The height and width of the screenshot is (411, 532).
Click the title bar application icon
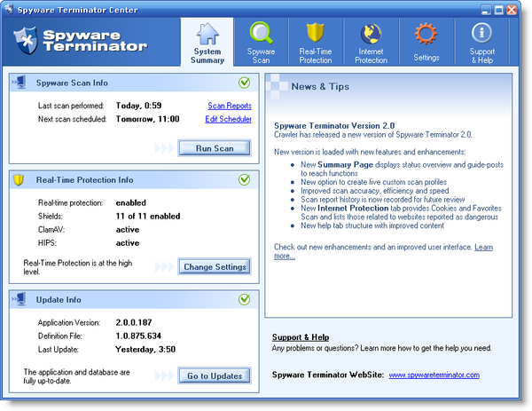pos(9,9)
